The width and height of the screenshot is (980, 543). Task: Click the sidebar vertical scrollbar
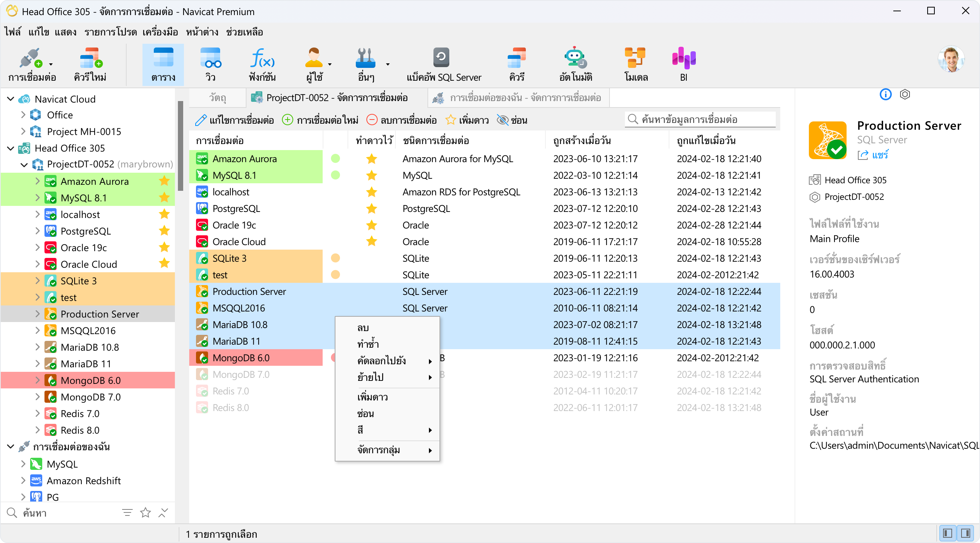pyautogui.click(x=180, y=146)
